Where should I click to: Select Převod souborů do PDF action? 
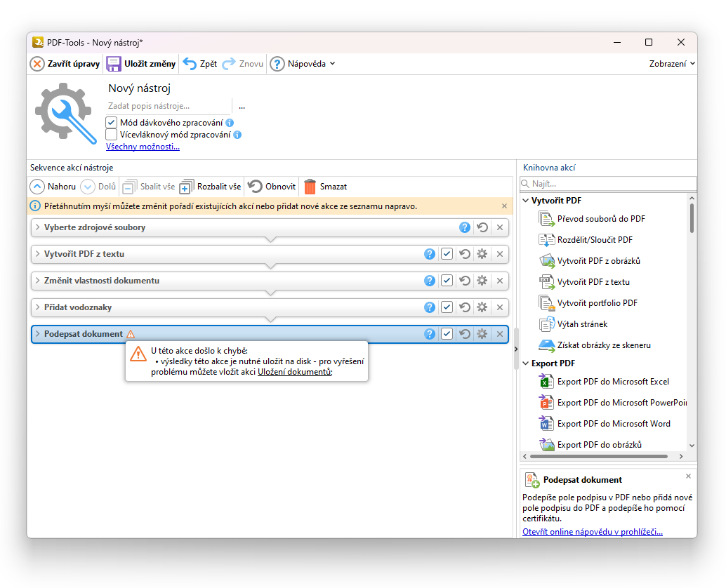[592, 219]
